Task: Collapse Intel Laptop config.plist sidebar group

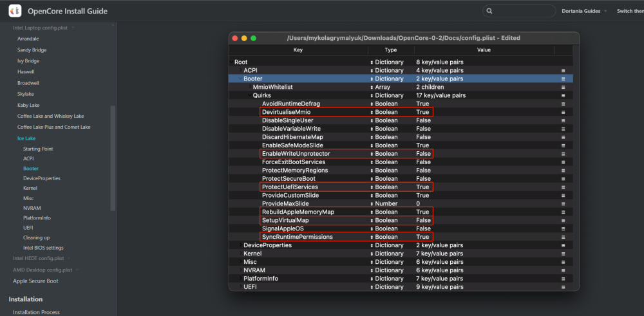Action: pos(44,28)
